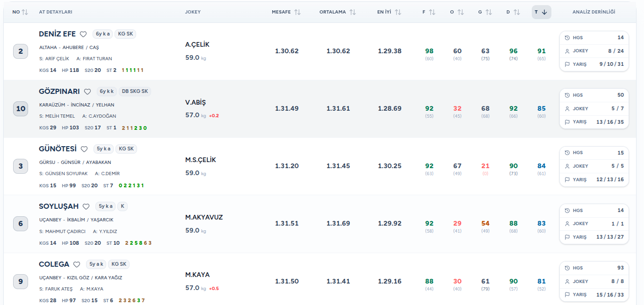Sort the MESAFE column
This screenshot has height=305, width=644.
297,12
